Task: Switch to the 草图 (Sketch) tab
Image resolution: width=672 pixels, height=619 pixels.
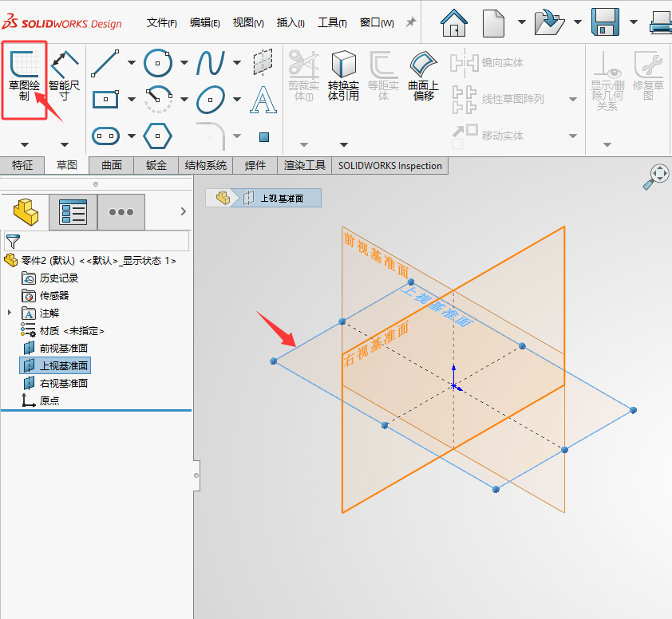Action: tap(67, 165)
